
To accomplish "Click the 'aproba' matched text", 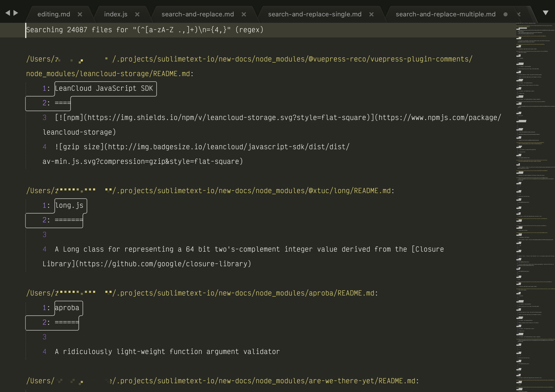I will tap(67, 308).
